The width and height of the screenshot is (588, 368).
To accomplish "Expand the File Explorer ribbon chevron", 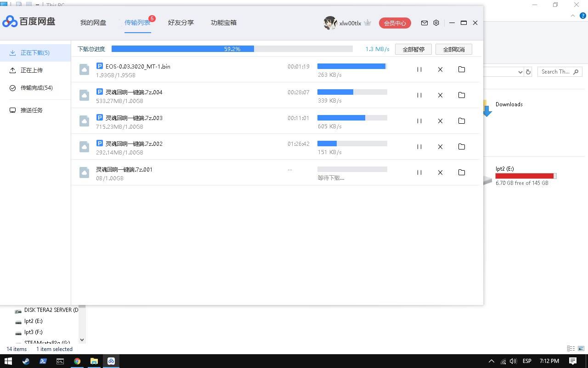I will coord(572,15).
